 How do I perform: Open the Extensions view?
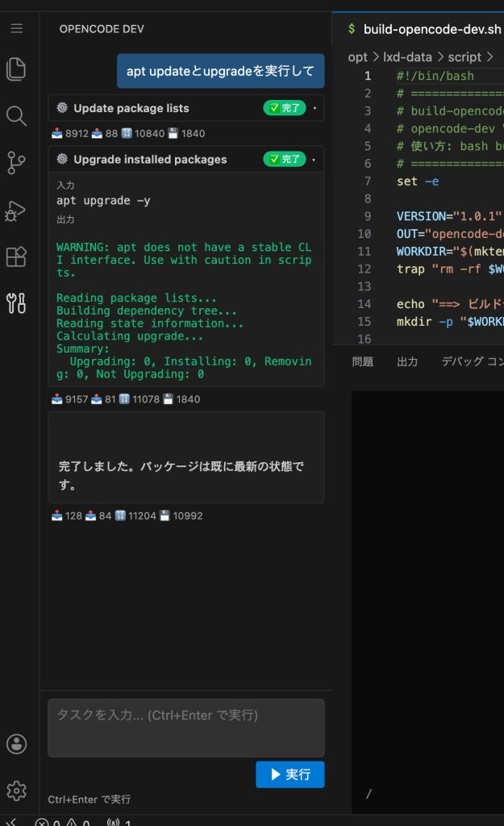[16, 257]
